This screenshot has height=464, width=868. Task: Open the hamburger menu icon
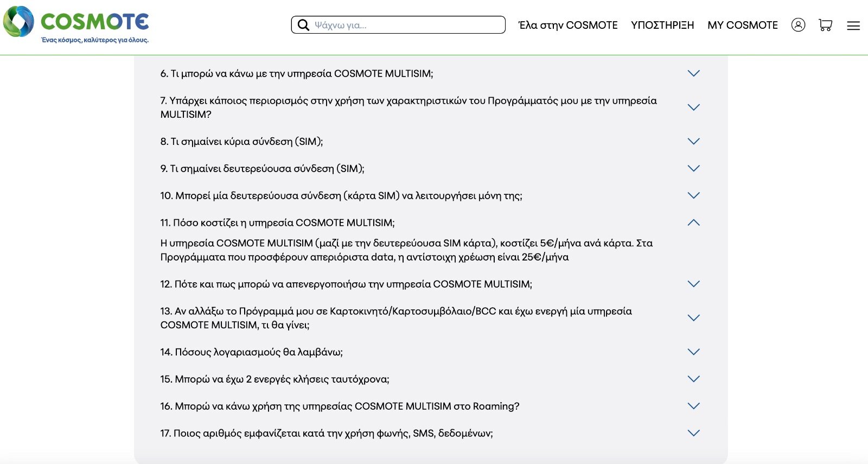(853, 26)
